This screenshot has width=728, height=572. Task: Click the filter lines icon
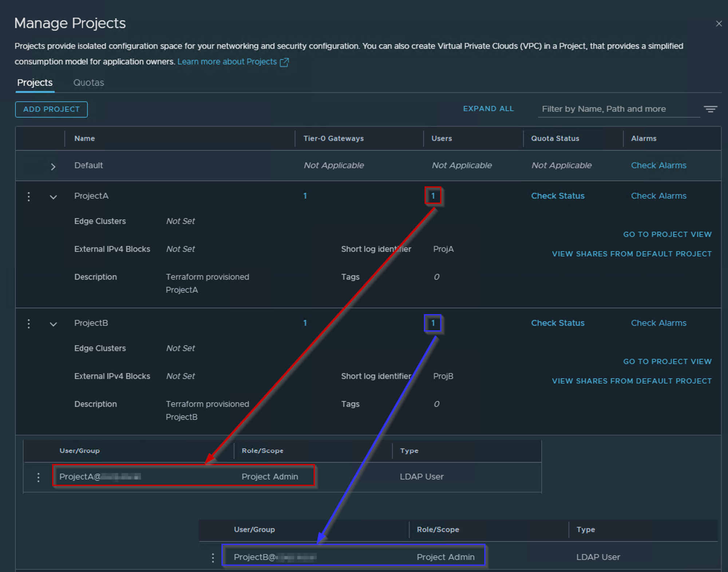point(710,109)
